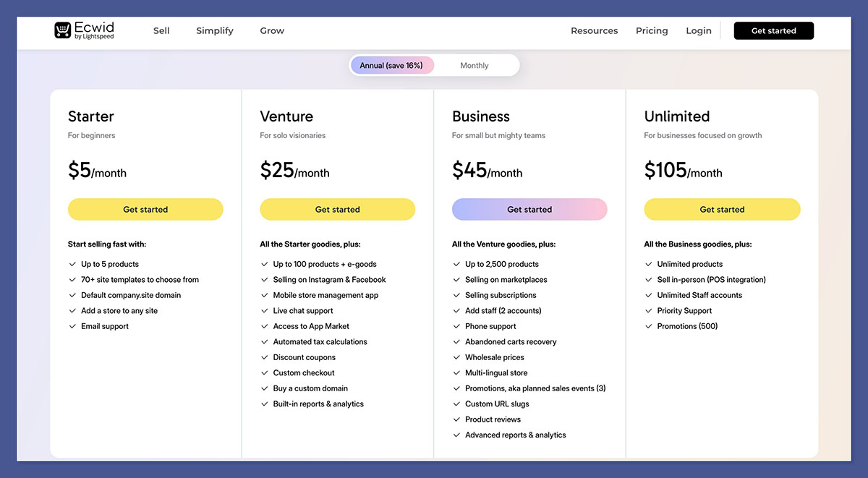Viewport: 868px width, 478px height.
Task: Open the Sell menu
Action: point(161,30)
